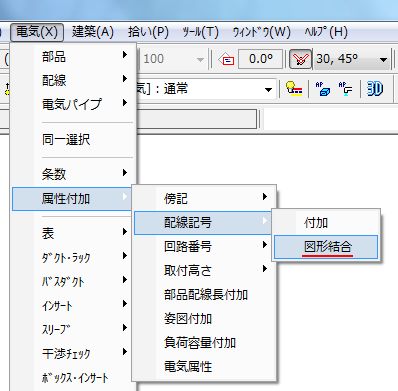Expand the 傍記 submenu
This screenshot has height=391, width=398.
[x=204, y=198]
